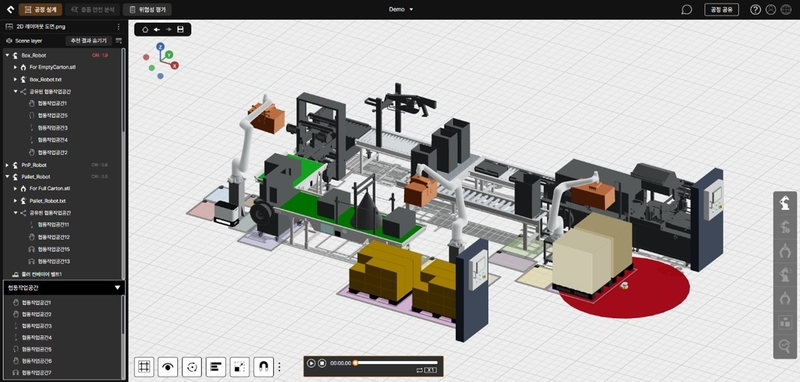Open the chat bubble icon in the top bar

click(x=686, y=10)
